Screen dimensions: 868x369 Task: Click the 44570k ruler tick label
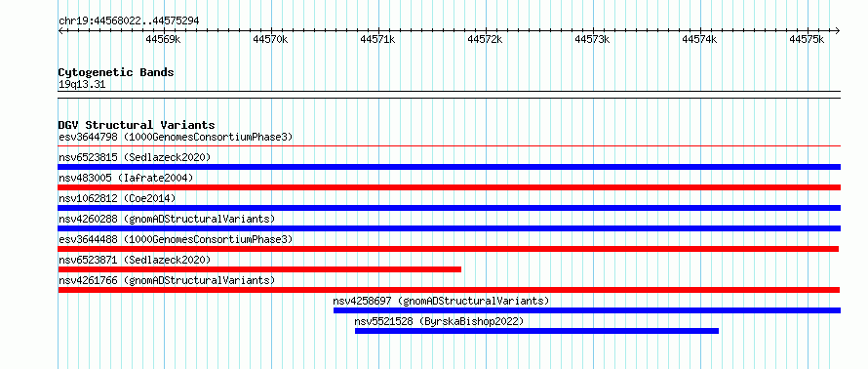[x=271, y=39]
